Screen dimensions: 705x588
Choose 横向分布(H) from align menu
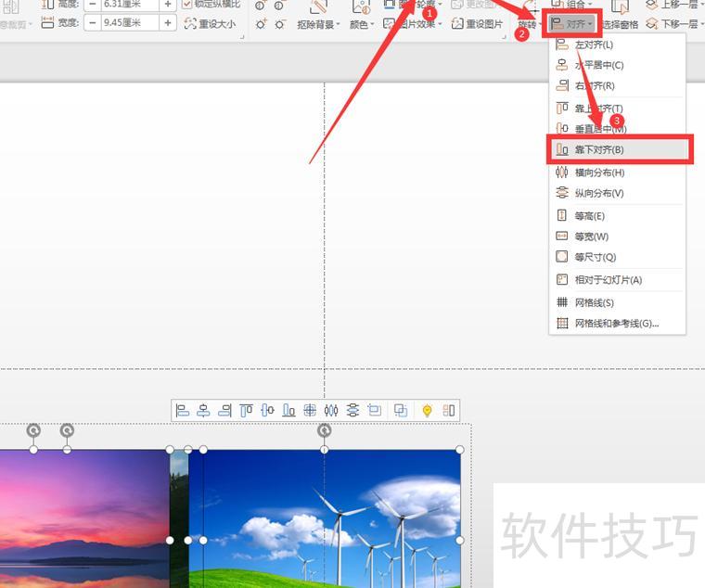coord(617,173)
